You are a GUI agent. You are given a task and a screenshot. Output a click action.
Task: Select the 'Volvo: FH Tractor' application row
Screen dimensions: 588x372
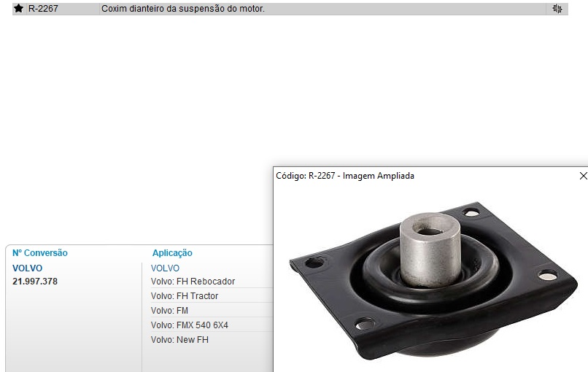pos(212,296)
